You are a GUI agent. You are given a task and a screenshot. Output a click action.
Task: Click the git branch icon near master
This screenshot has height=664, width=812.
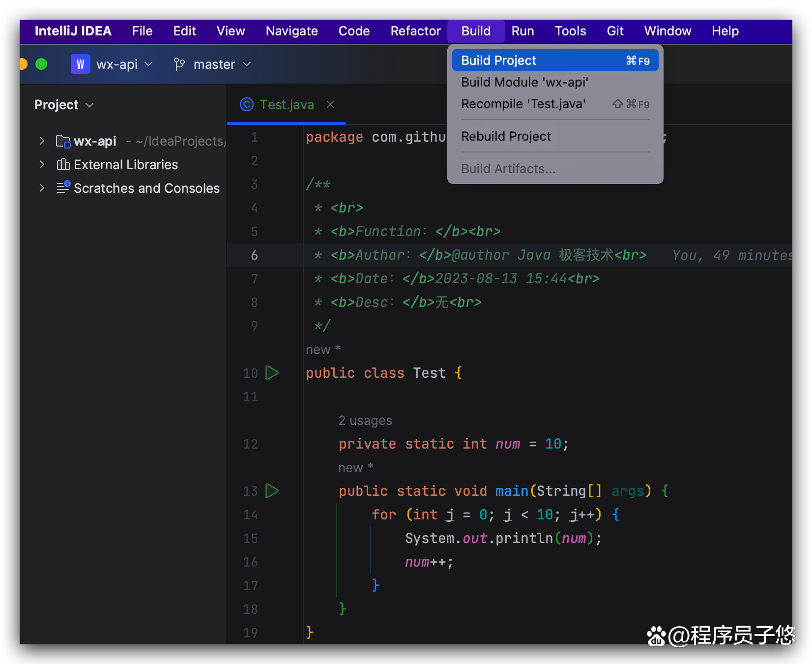pyautogui.click(x=179, y=64)
